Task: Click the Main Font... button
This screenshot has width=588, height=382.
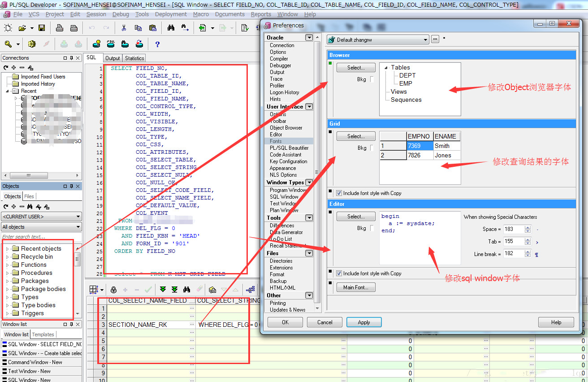Action: 356,287
